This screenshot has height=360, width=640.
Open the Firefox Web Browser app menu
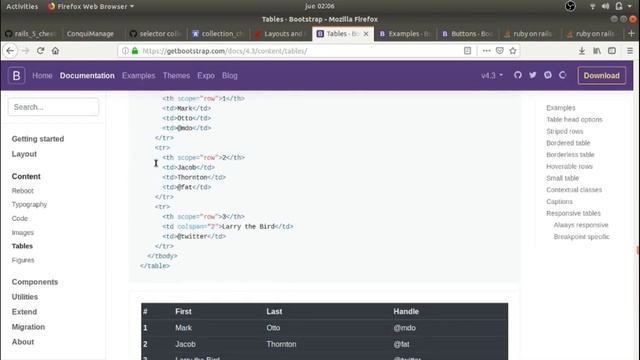[91, 6]
